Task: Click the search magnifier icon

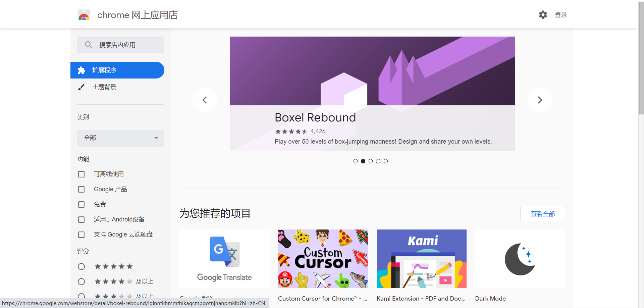Action: pos(89,45)
